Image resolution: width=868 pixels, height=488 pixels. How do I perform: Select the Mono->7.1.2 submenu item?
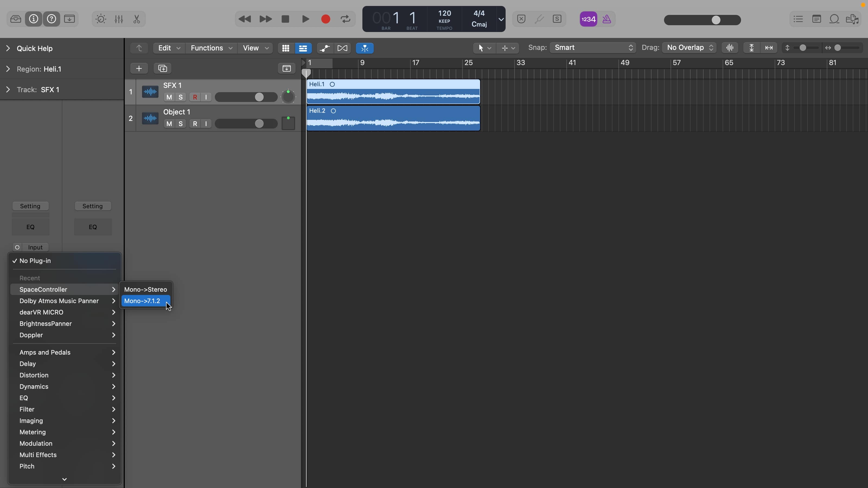tap(142, 301)
